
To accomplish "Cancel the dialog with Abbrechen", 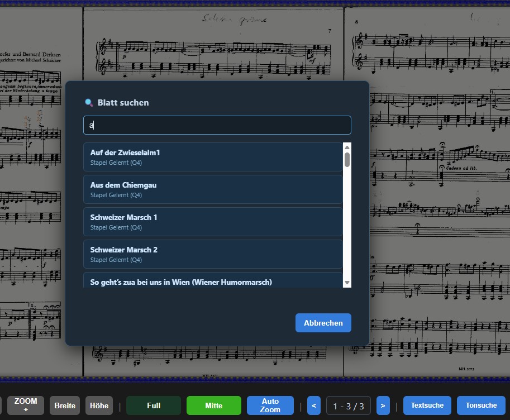I will point(323,323).
